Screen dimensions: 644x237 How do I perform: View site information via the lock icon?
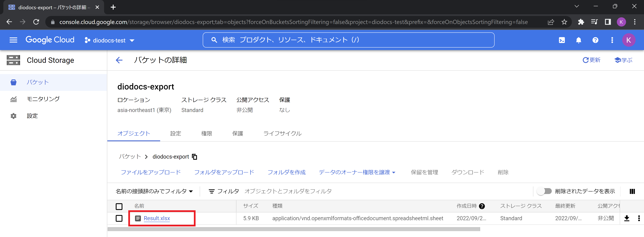pos(52,22)
